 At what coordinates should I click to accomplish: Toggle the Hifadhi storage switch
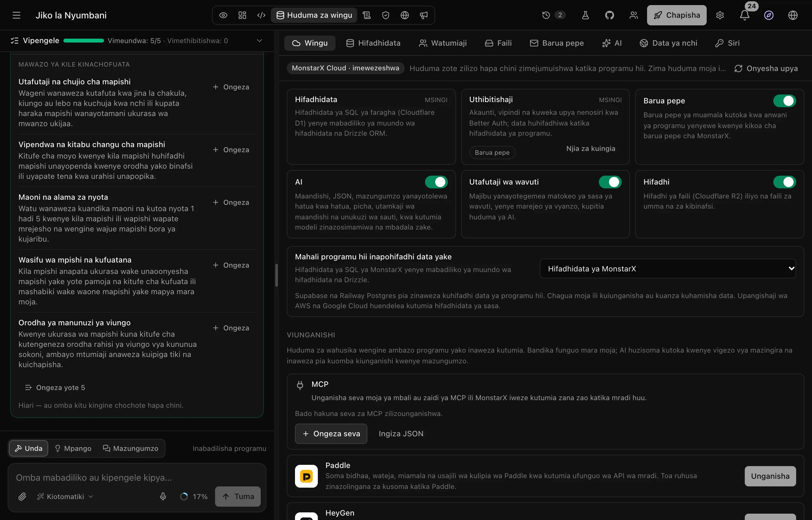784,182
